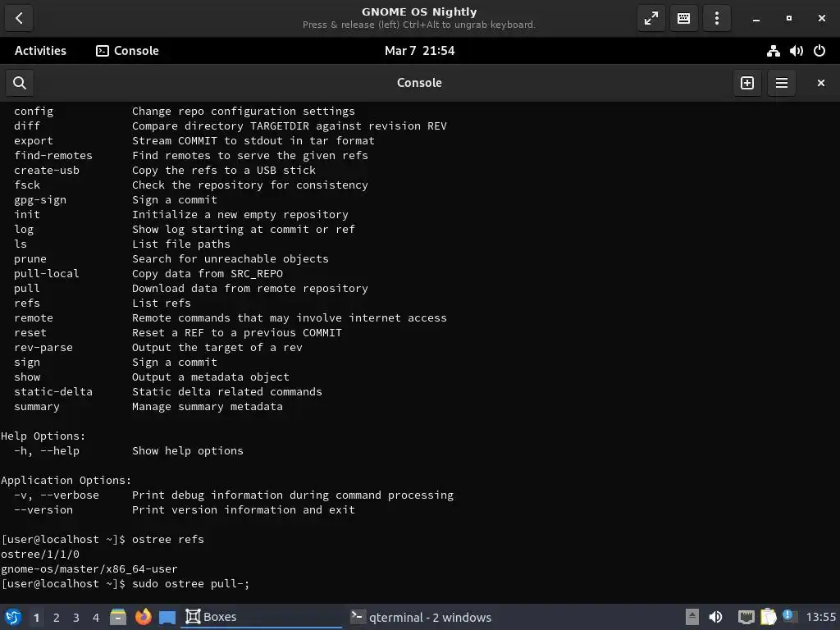Open the keyboard shortcuts icon in Boxes
The image size is (840, 630).
click(x=683, y=18)
